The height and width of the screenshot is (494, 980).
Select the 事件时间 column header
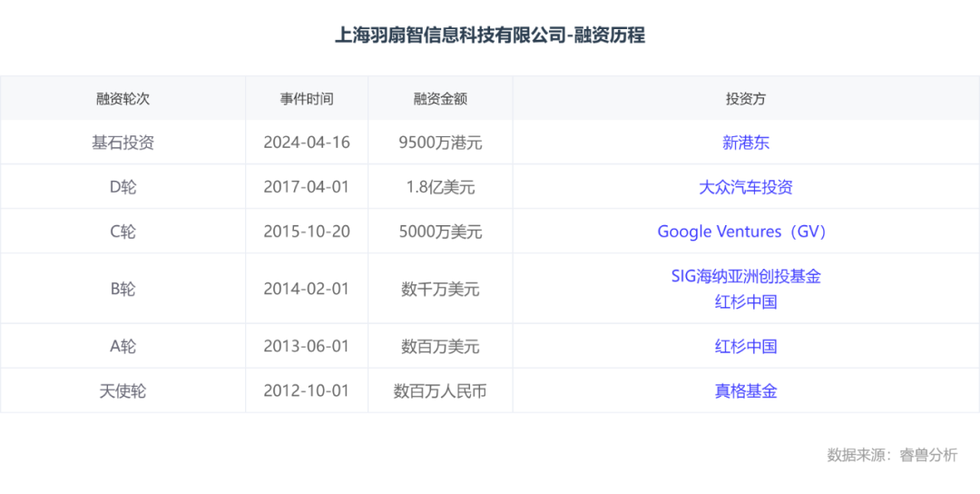(307, 99)
